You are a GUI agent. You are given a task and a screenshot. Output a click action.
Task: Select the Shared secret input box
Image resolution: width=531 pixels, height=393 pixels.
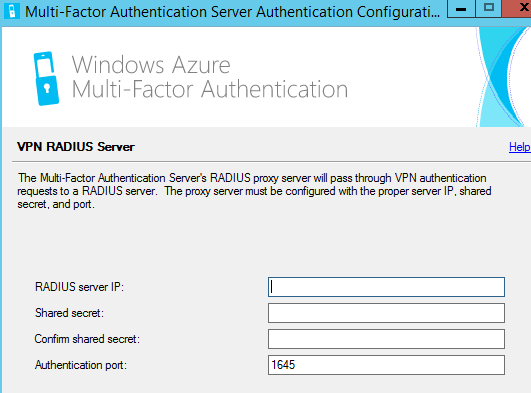click(x=386, y=313)
